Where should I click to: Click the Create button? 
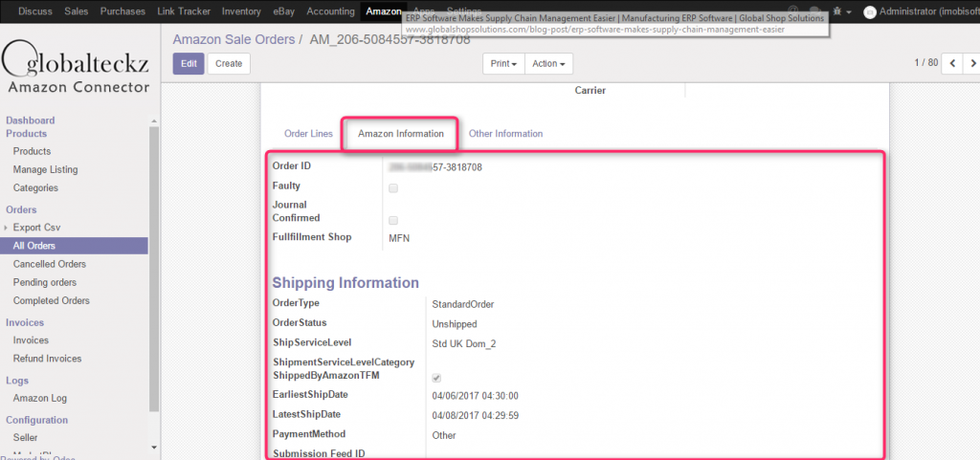[229, 64]
